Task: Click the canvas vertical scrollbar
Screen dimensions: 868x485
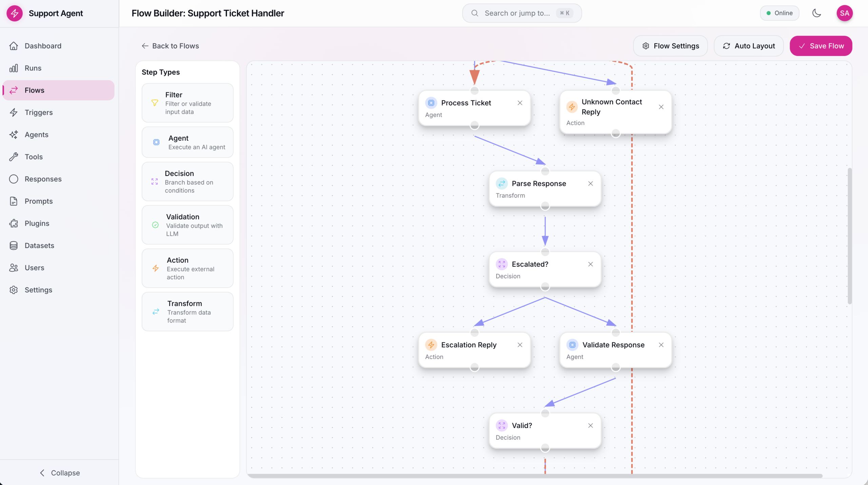Action: [x=849, y=236]
